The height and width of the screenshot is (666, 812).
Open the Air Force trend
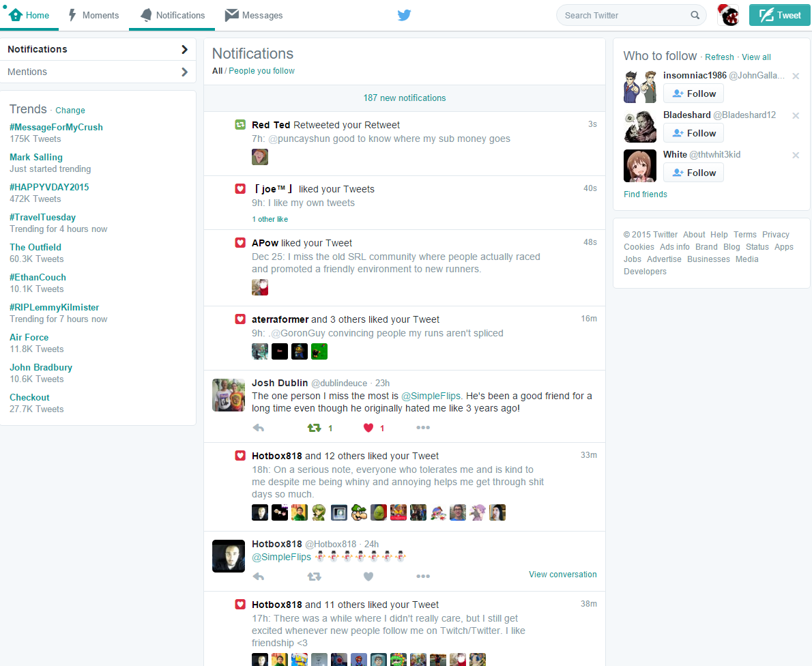[29, 338]
